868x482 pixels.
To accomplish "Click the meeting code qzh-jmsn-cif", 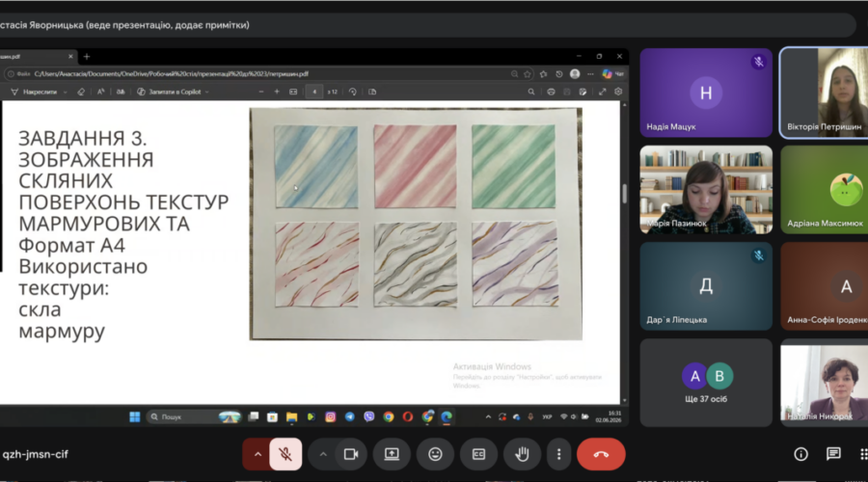I will (x=35, y=454).
